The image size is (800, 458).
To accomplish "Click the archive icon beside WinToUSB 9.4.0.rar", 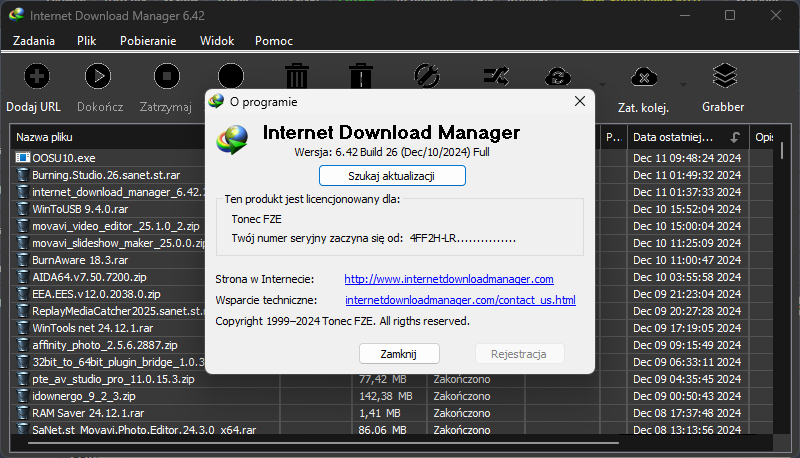I will (22, 209).
